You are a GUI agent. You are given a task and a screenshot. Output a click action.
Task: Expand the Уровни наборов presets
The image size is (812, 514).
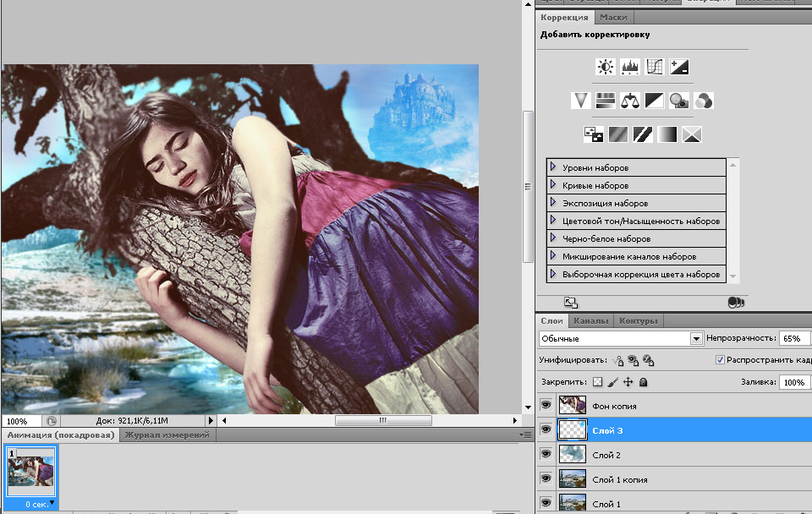[x=553, y=167]
